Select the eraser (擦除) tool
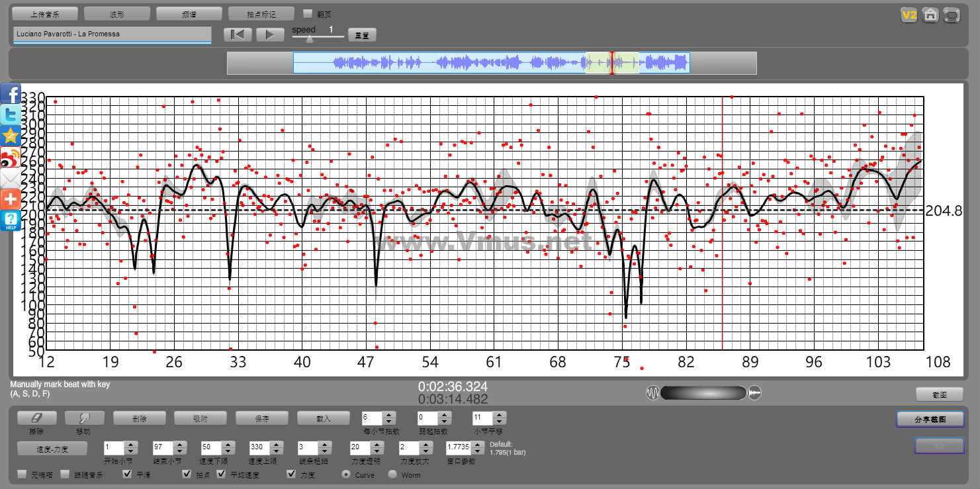This screenshot has width=980, height=489. (36, 418)
